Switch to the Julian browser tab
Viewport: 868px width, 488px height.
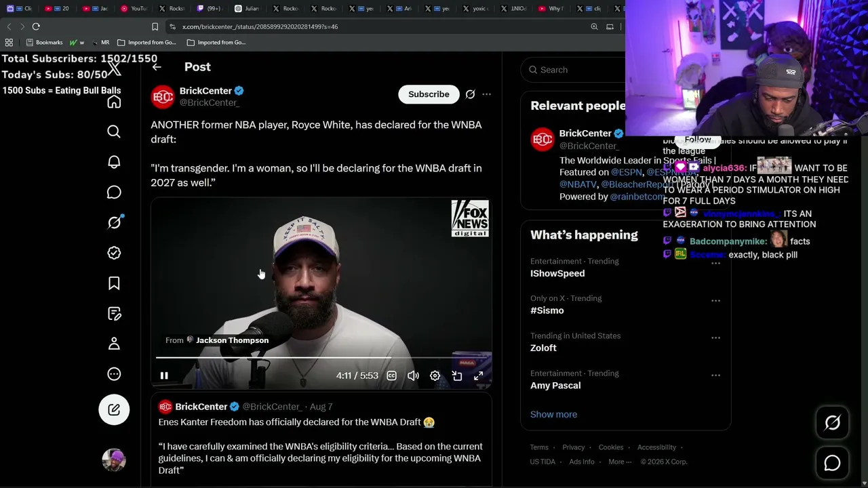click(247, 8)
